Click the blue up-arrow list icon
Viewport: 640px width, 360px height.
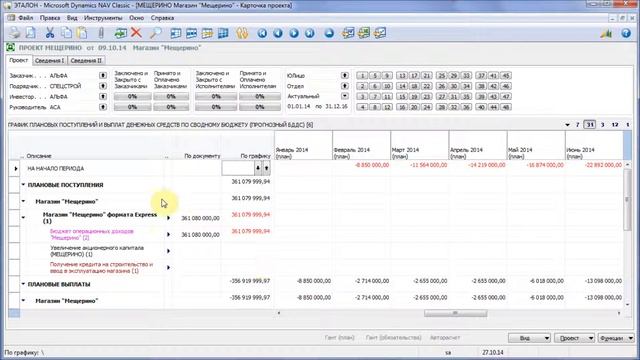pos(329,33)
